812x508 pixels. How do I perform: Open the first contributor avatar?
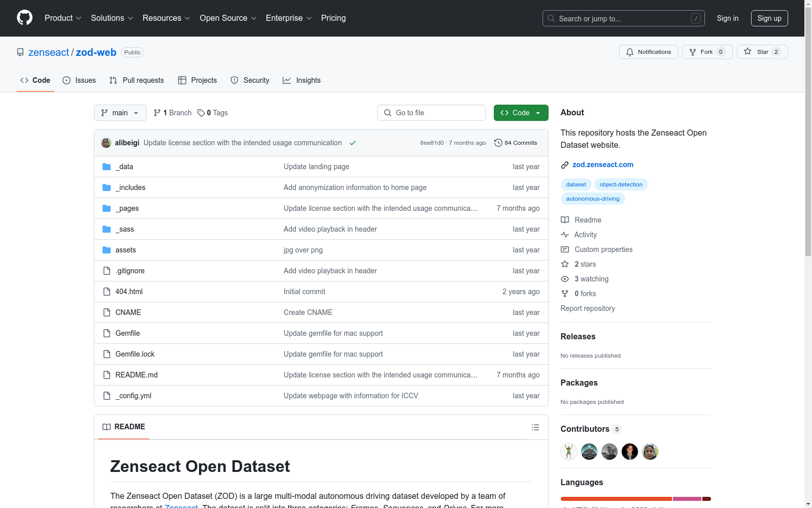point(569,452)
